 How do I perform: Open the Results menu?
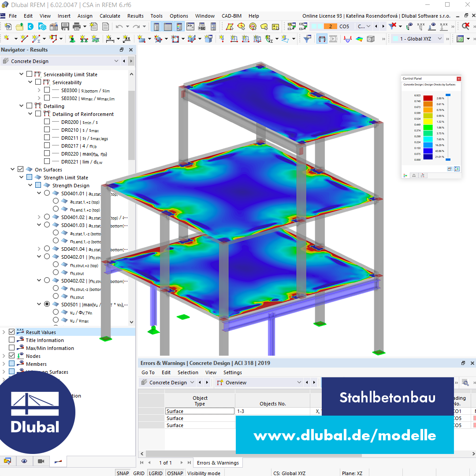[x=135, y=16]
